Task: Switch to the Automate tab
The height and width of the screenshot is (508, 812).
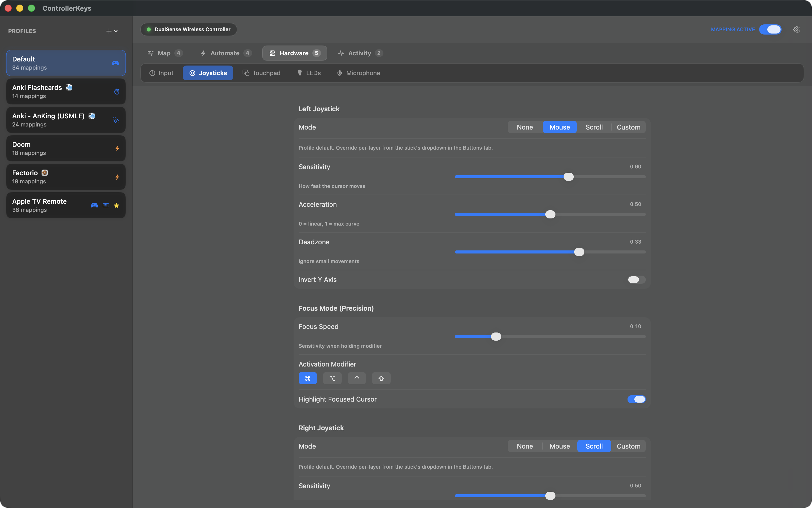Action: (x=226, y=53)
